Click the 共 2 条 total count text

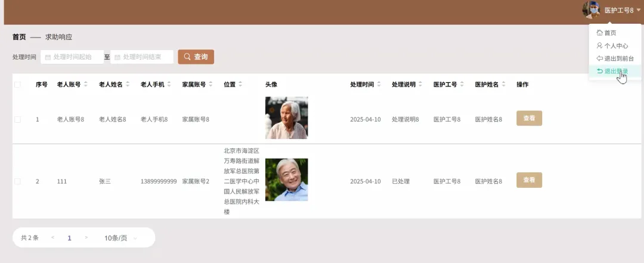click(x=30, y=237)
